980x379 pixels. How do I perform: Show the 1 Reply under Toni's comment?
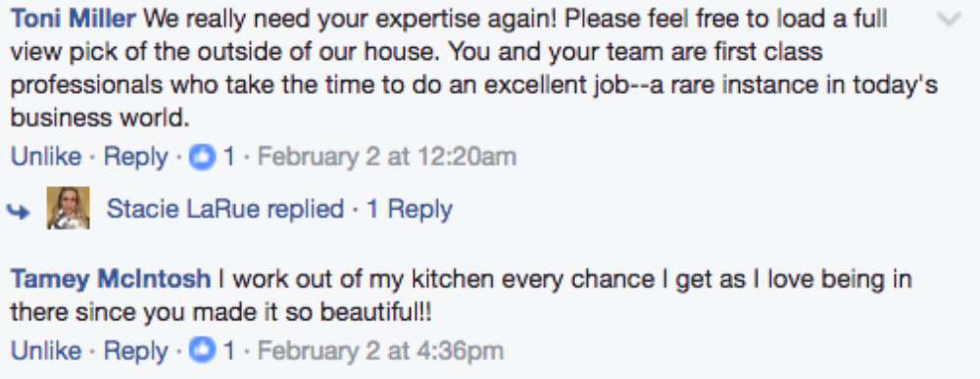410,210
